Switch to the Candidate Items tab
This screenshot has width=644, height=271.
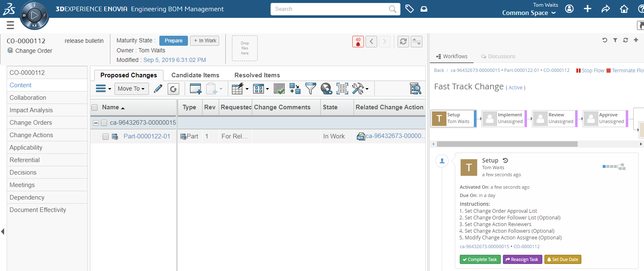pos(195,75)
